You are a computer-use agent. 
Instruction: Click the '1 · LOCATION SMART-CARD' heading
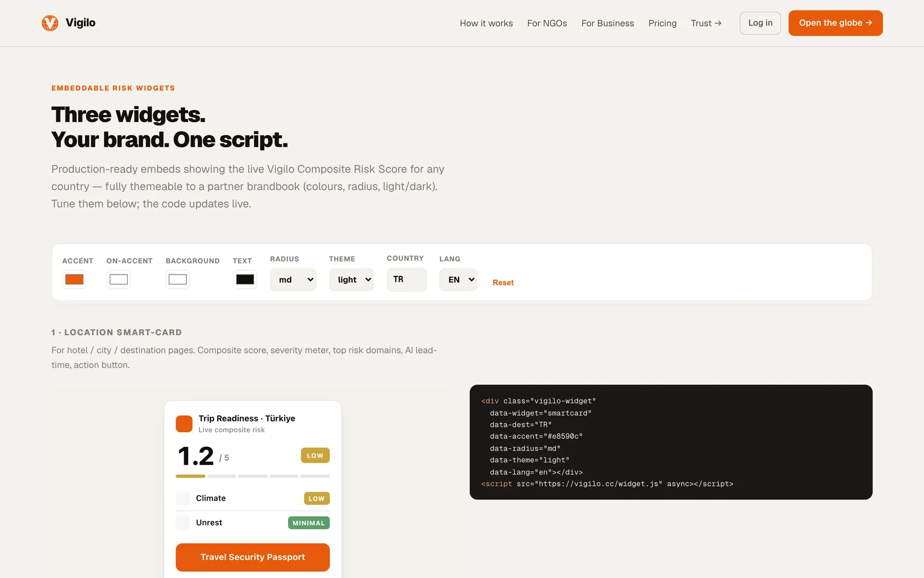tap(117, 332)
